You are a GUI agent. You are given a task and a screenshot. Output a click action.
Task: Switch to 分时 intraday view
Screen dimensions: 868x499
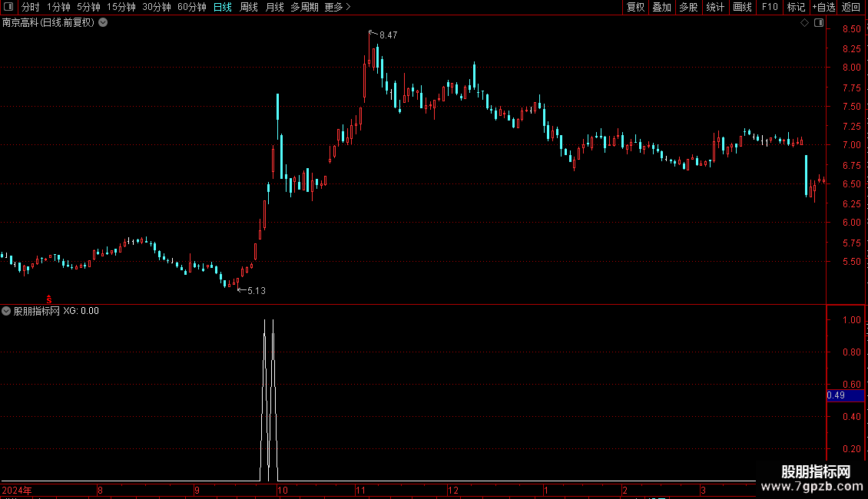click(x=31, y=7)
